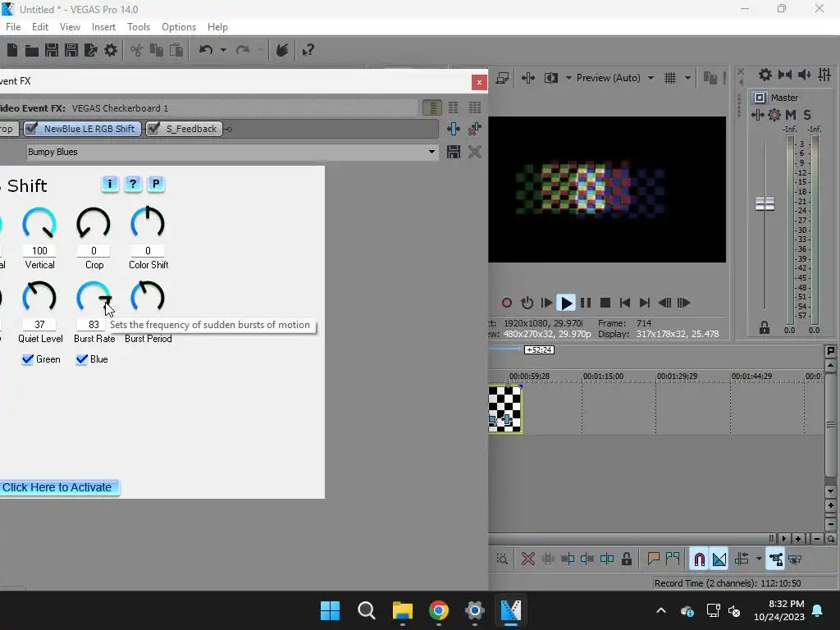Expand auto ripple dropdown arrow in bottom toolbar

point(759,559)
